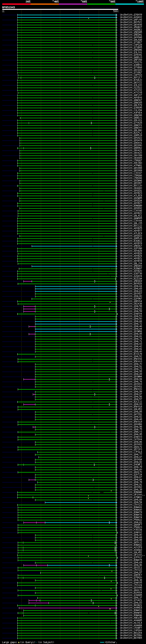Select the UniRef100_C4PG28 label
146x644 pixels.
pyautogui.click(x=131, y=45)
